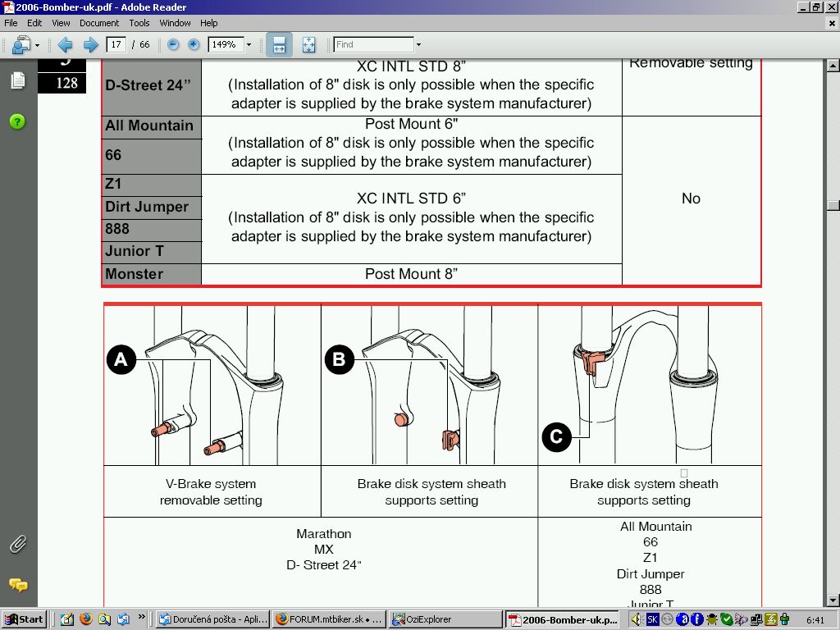Click the vertical scrollbar thumb
Viewport: 840px width, 630px height.
(833, 205)
